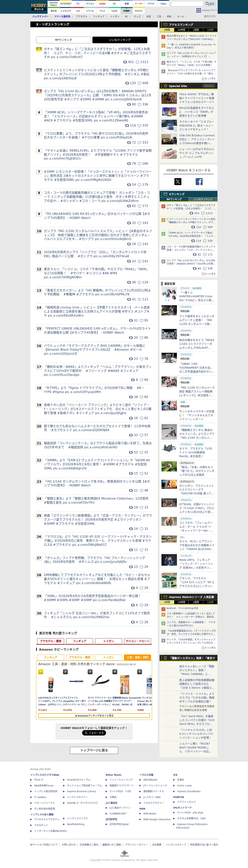The width and height of the screenshot is (248, 868).
Task: Select いいねランキング in the sidebar Xランキング widget
Action: click(x=203, y=199)
